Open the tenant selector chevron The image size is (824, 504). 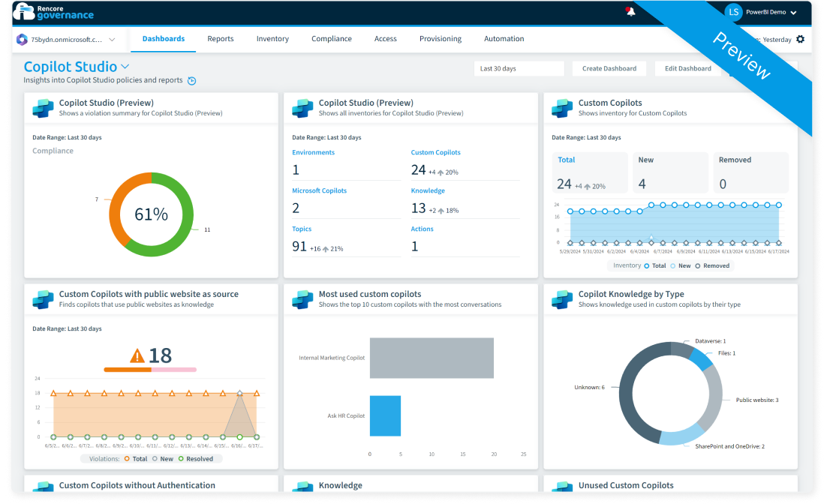pos(112,39)
